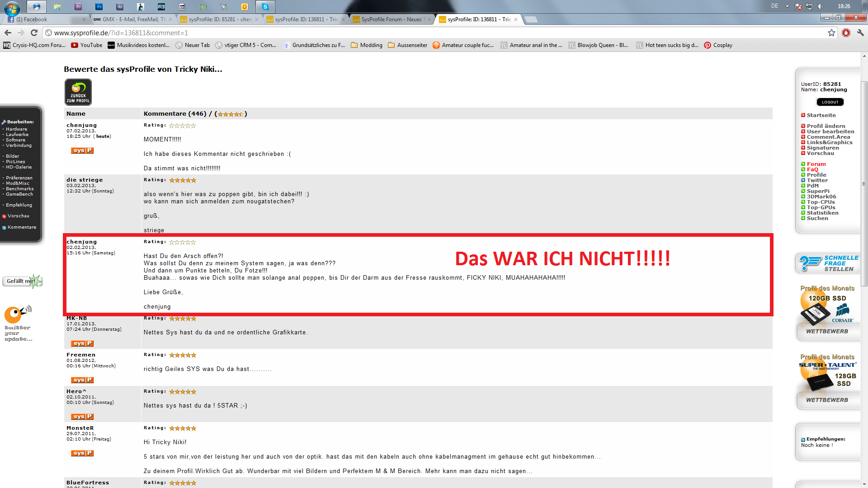
Task: Click the Gefällt mir button
Action: [22, 281]
